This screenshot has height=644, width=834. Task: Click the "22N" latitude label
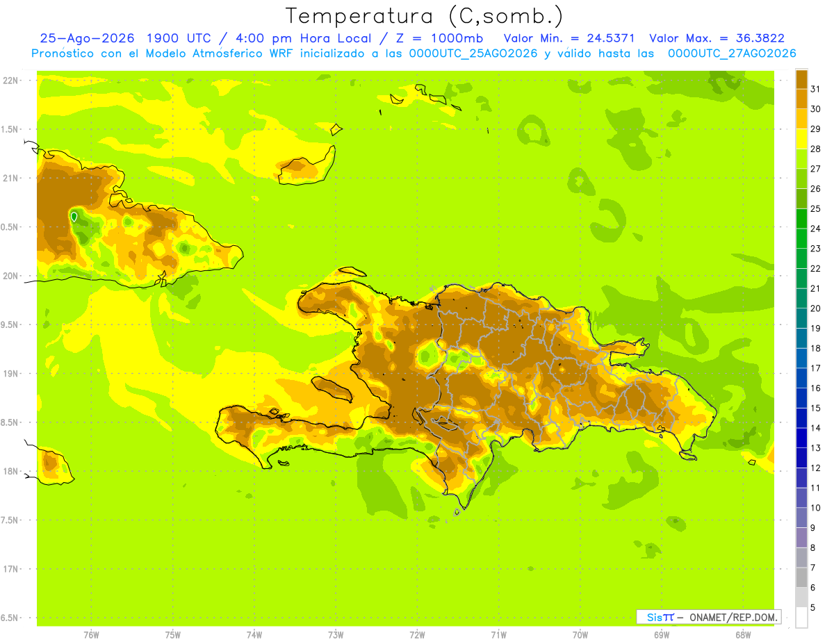(10, 81)
